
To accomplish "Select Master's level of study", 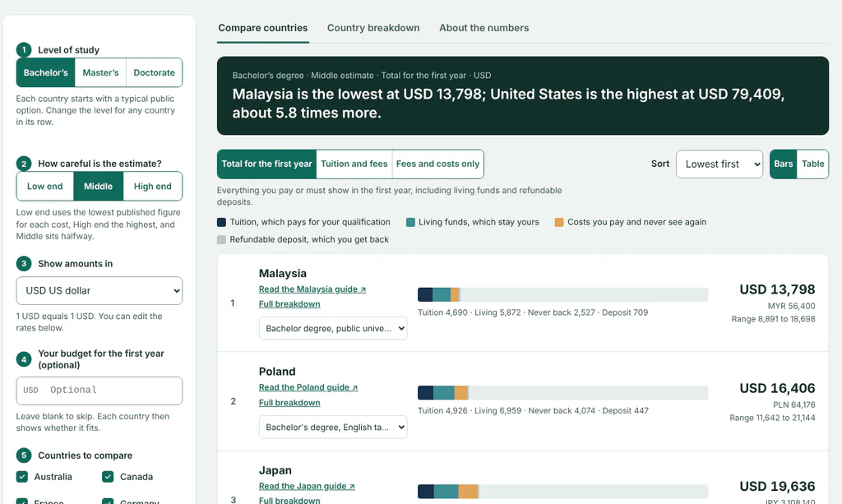I will 100,72.
